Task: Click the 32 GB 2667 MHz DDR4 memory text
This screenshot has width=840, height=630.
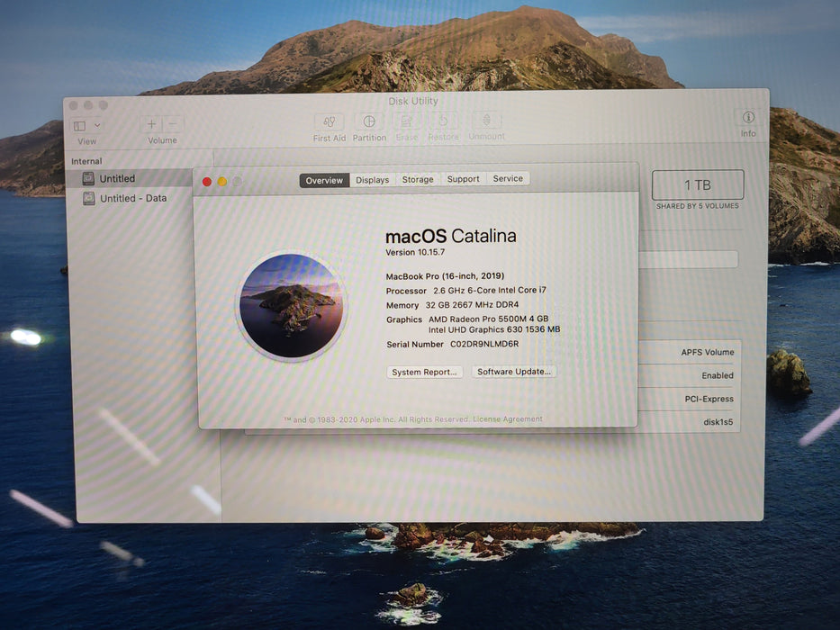Action: 472,305
